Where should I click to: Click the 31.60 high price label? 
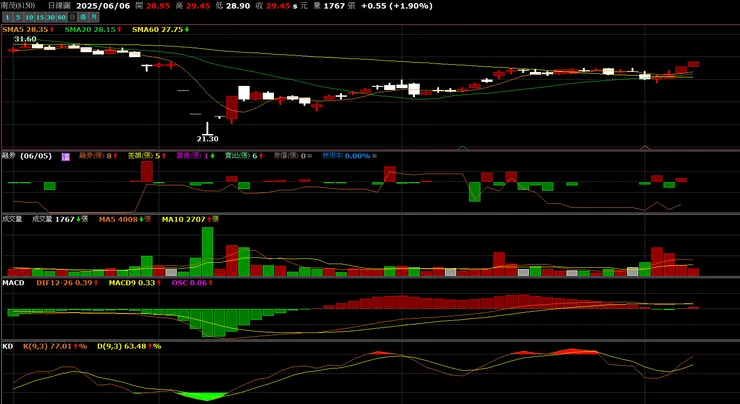pos(25,39)
